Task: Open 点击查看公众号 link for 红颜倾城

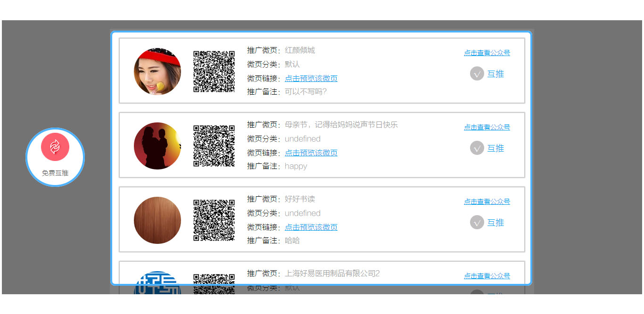Action: [487, 53]
